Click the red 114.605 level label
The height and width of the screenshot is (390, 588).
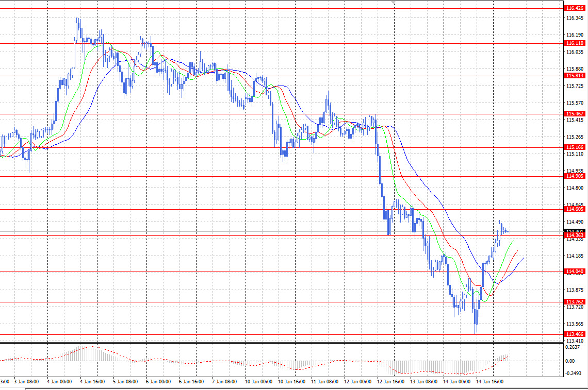pyautogui.click(x=575, y=209)
